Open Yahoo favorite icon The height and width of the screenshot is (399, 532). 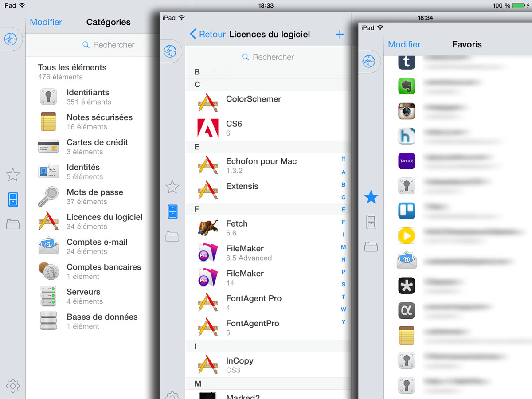coord(407,161)
